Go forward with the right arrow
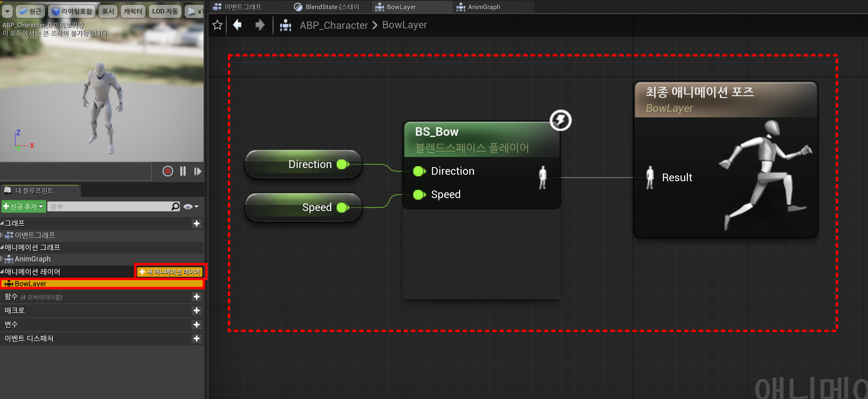Image resolution: width=868 pixels, height=399 pixels. 260,25
